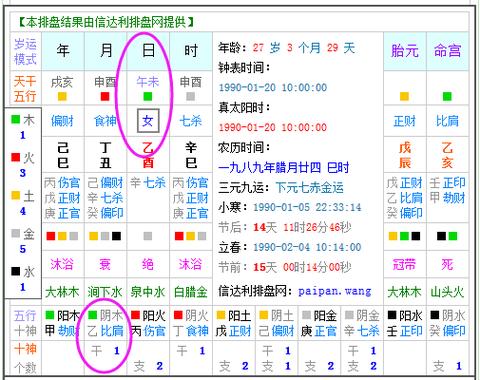Click 冠带 in the 胎元 column

pyautogui.click(x=404, y=264)
